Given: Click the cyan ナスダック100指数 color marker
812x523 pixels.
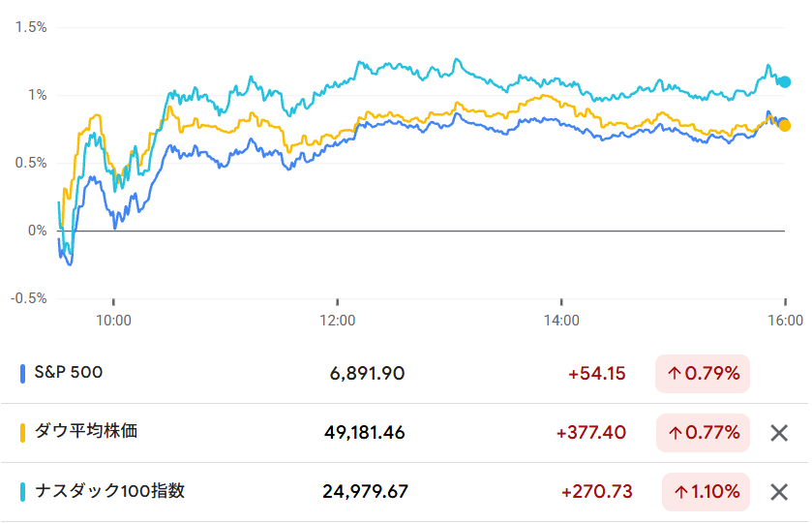Looking at the screenshot, I should point(22,492).
